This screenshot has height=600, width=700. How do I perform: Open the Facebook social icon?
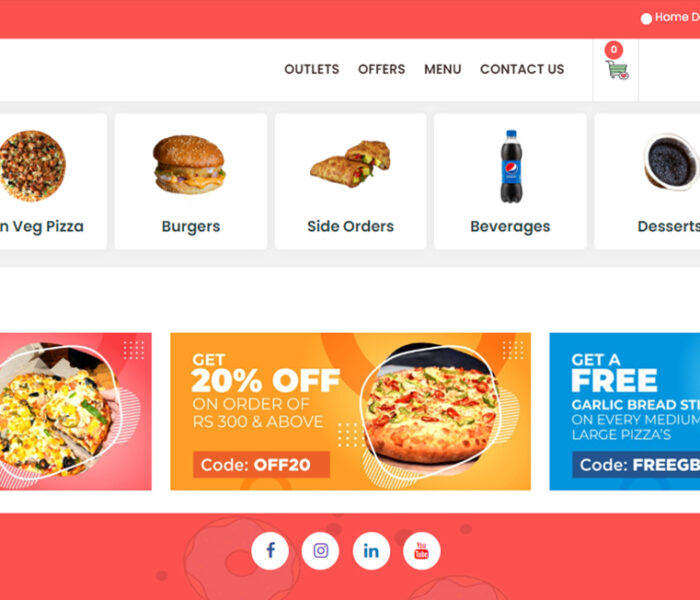tap(270, 551)
